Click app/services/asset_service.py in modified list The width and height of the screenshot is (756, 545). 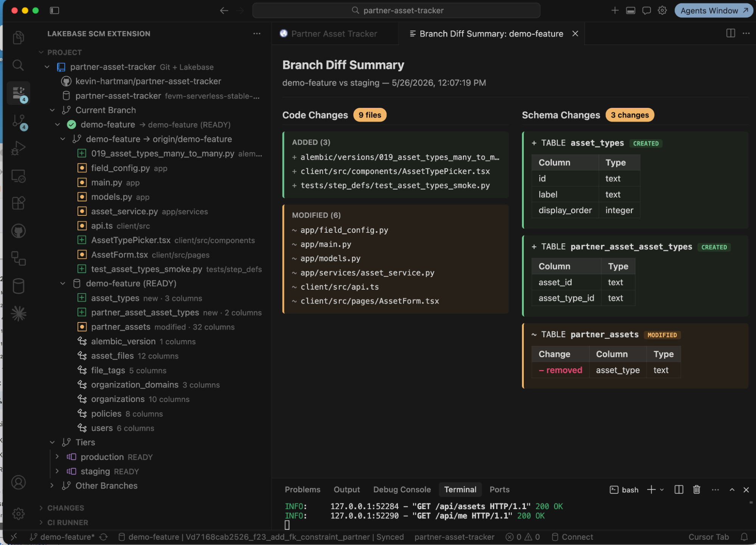tap(367, 272)
